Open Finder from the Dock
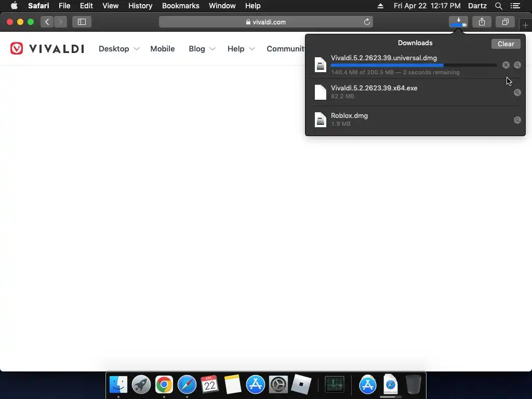532x399 pixels. 118,385
